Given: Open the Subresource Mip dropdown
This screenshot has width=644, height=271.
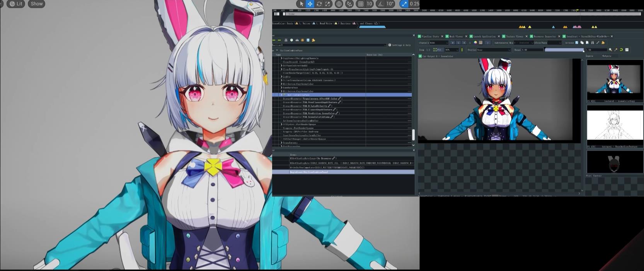Looking at the screenshot, I should pyautogui.click(x=524, y=43).
